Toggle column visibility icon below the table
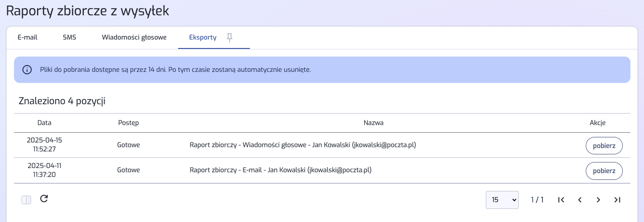The width and height of the screenshot is (644, 222). click(26, 199)
